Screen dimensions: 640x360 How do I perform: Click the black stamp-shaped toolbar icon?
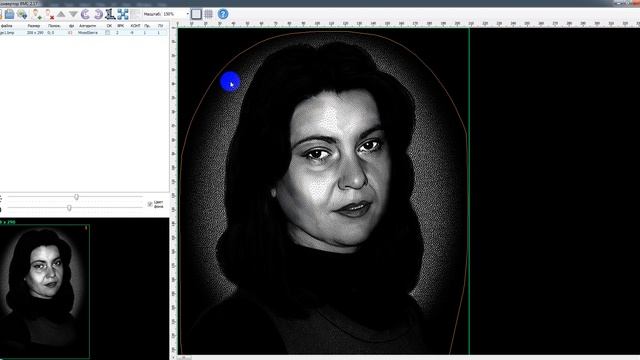point(110,14)
